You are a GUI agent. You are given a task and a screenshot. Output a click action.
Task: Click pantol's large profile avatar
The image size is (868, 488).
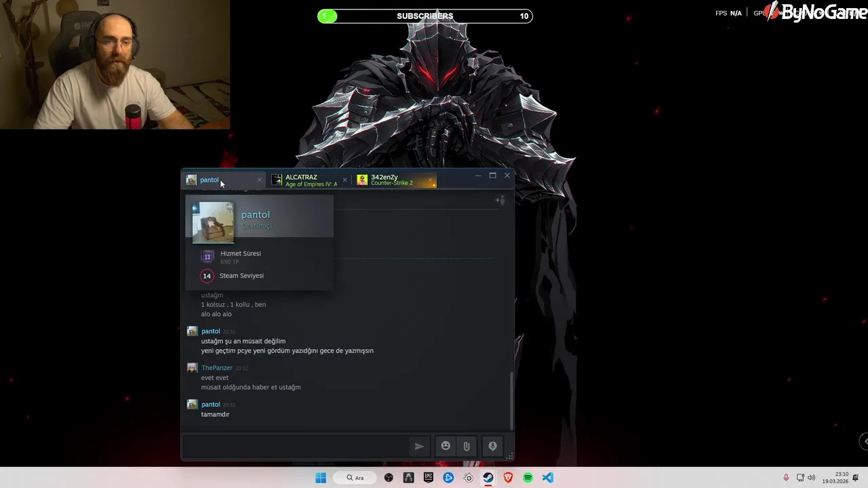tap(213, 222)
